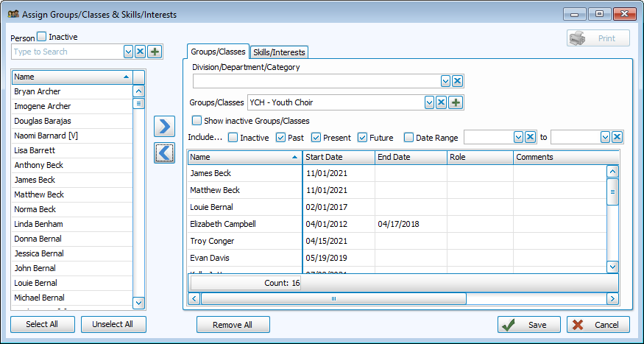Open the person search dropdown
The image size is (644, 344).
tap(129, 52)
